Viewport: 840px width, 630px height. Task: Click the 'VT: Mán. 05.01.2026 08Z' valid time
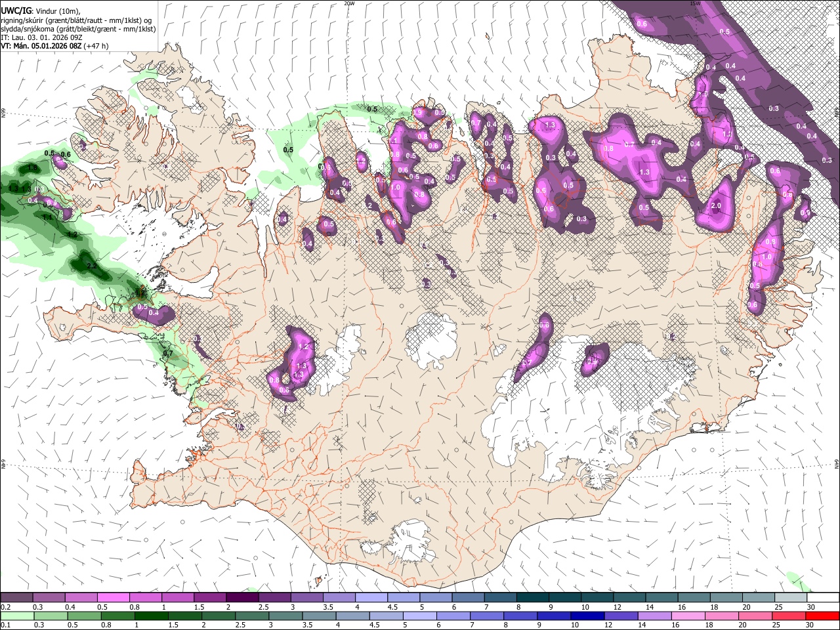pyautogui.click(x=41, y=46)
